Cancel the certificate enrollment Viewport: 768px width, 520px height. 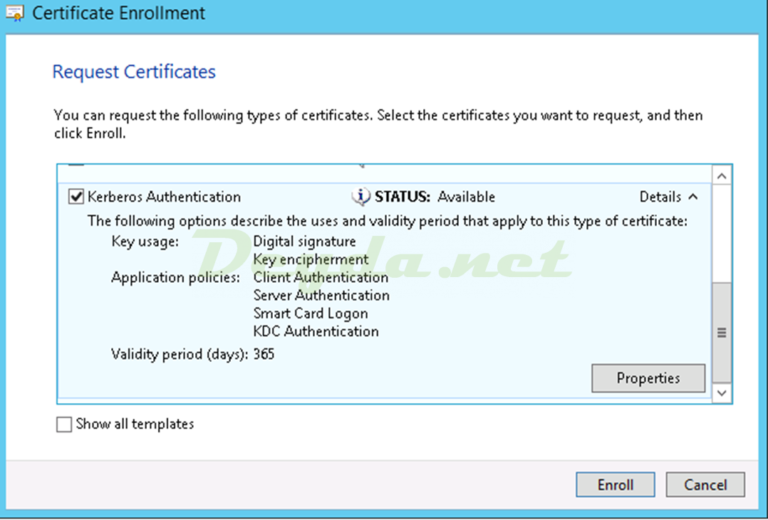(x=705, y=485)
